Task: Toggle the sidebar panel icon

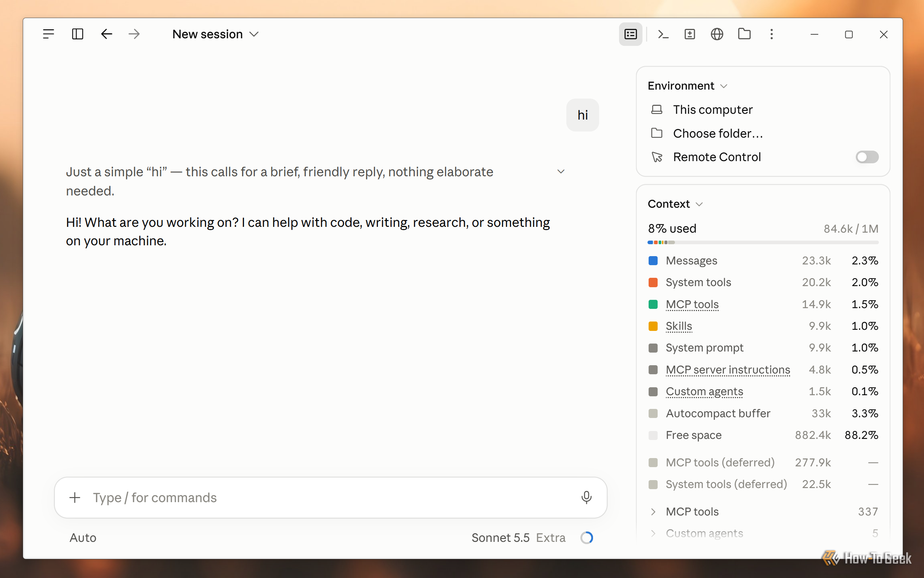Action: pos(78,34)
